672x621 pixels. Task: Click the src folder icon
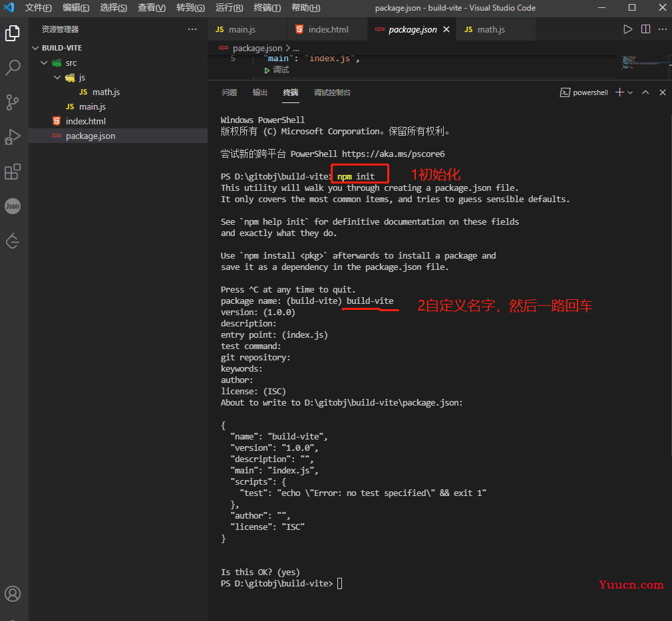[57, 63]
